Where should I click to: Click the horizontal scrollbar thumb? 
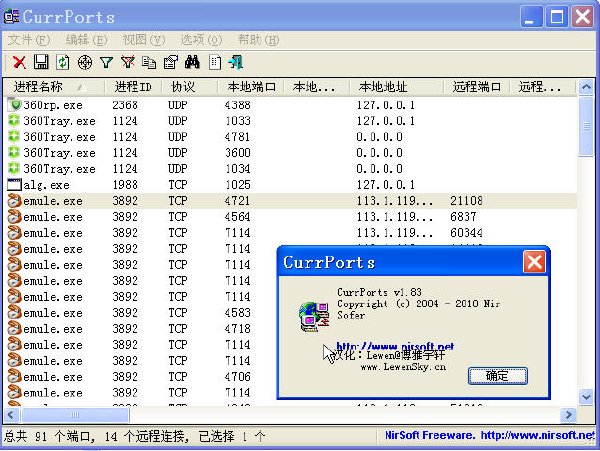(x=75, y=415)
